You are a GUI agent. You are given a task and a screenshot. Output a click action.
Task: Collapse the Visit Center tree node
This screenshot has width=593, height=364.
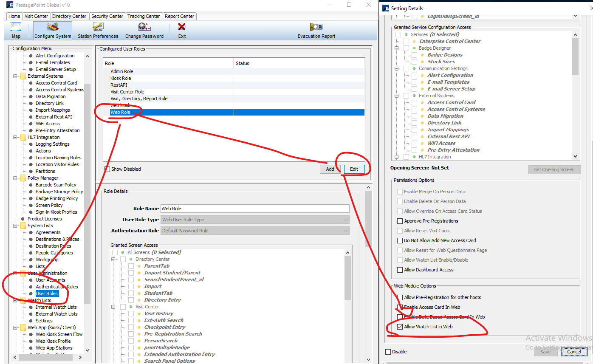pos(113,307)
